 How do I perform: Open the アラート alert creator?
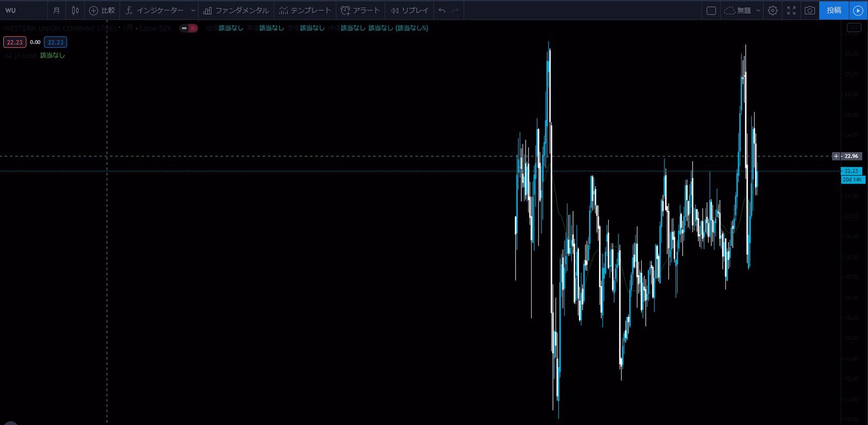360,10
